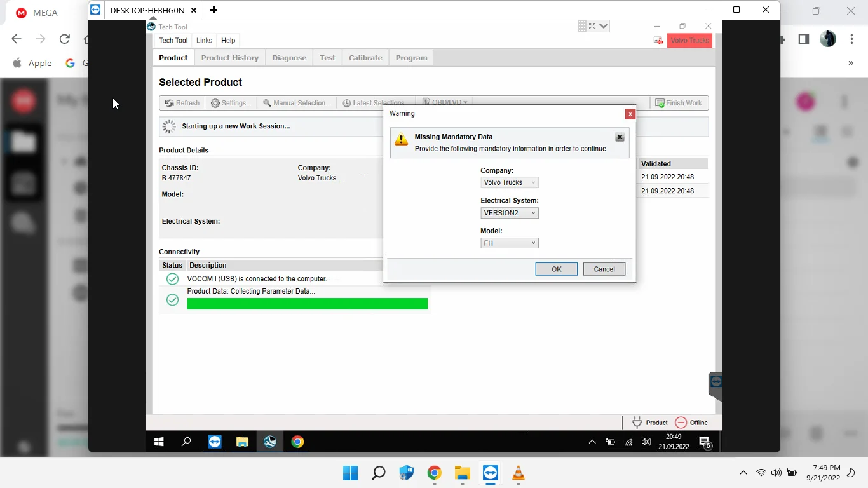Open the Apple bookmark in Chrome
The image size is (868, 488).
coord(32,63)
